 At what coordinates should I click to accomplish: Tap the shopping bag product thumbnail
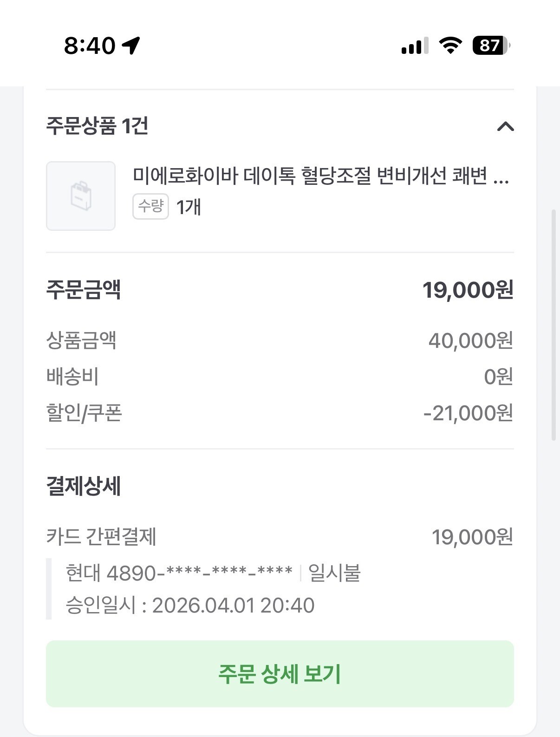[x=81, y=196]
